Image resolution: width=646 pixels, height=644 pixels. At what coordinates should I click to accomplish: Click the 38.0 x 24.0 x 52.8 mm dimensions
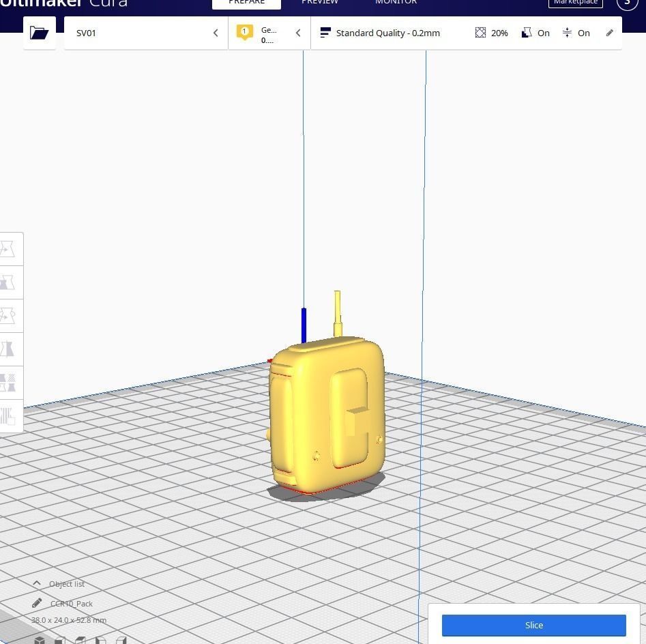point(69,620)
